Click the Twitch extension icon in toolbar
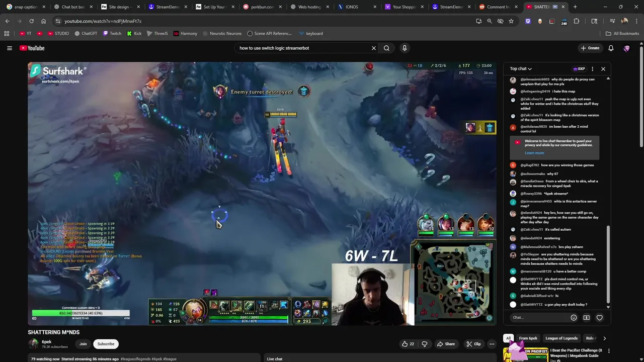Screen dimensions: 644x362 (528, 21)
